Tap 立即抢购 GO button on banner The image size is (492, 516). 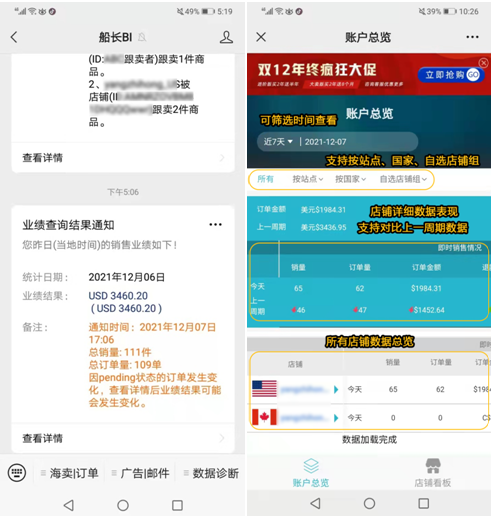(451, 75)
